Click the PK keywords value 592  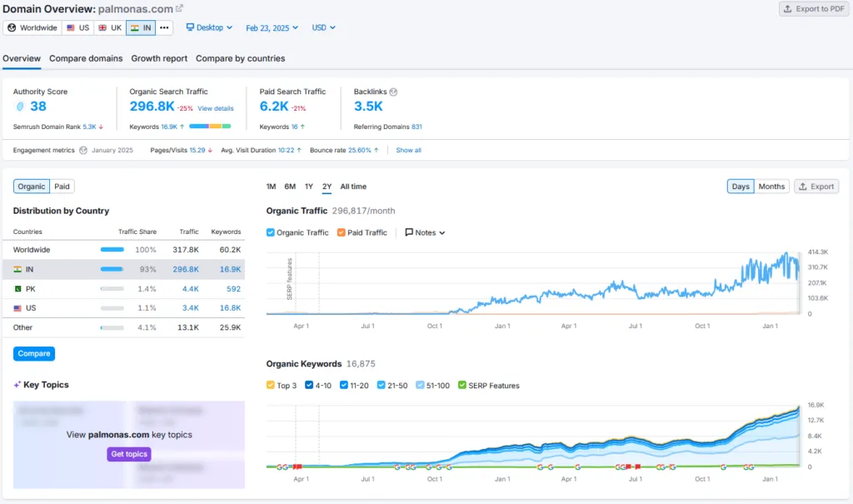pyautogui.click(x=233, y=289)
